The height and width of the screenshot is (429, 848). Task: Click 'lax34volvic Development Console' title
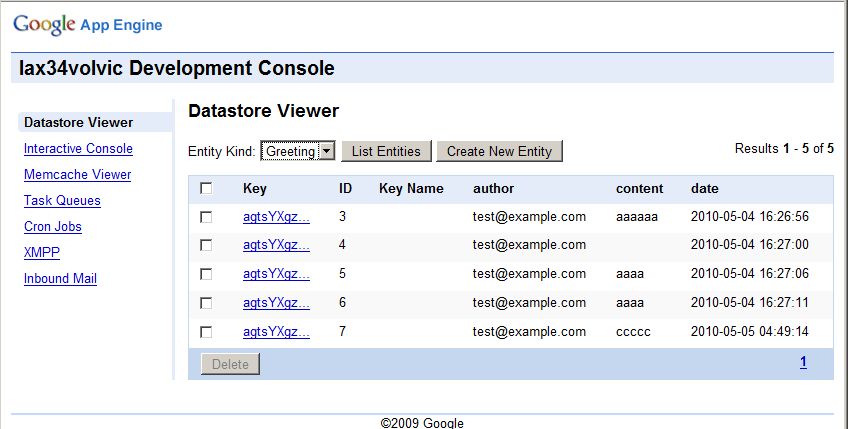click(177, 68)
